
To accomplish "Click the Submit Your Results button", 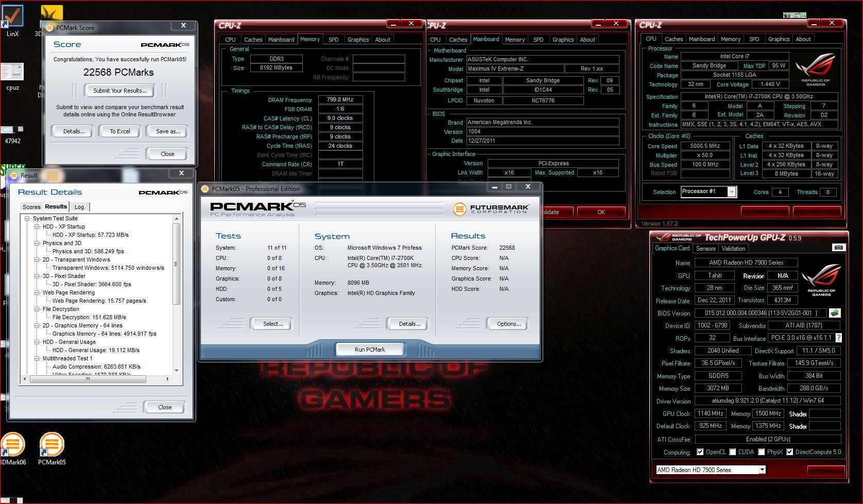I will [120, 91].
